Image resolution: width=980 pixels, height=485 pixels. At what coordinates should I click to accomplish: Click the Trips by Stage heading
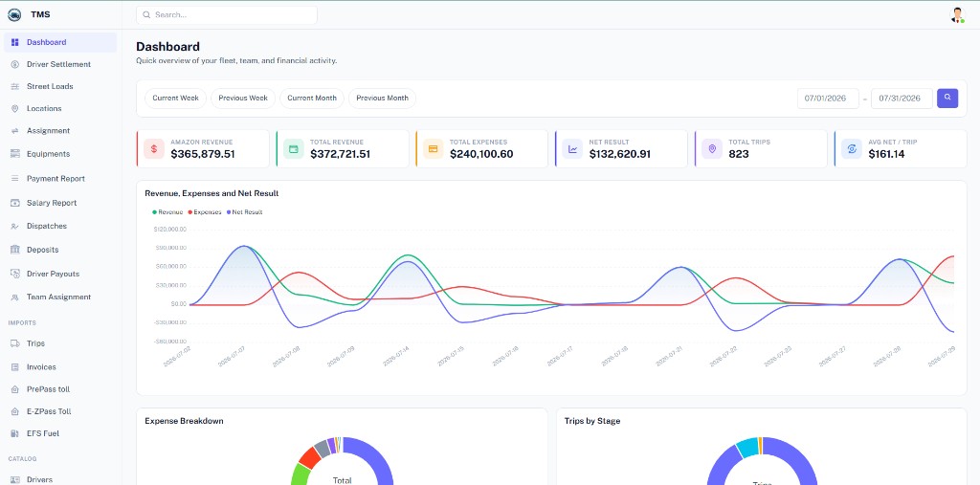(x=592, y=421)
